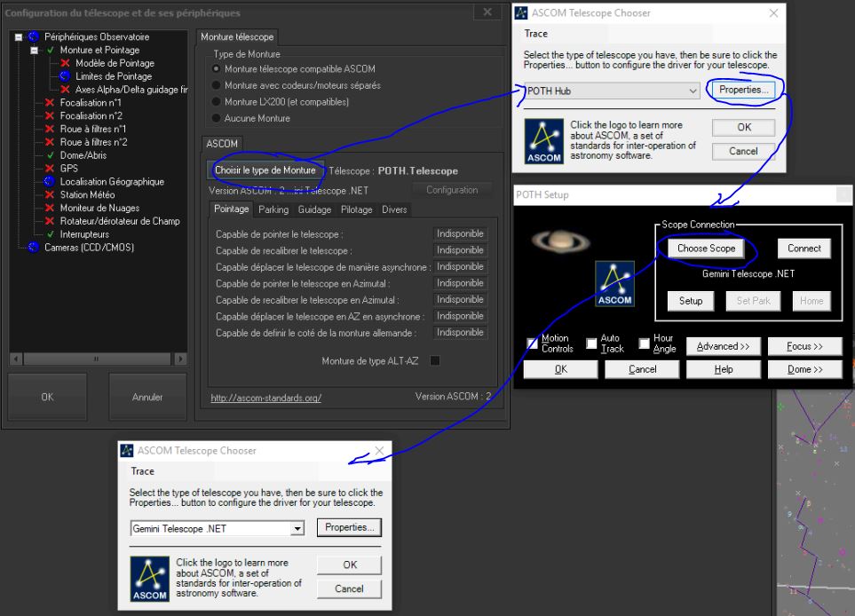Click green check icon next to Dome/Abris
Viewport: 855px width, 616px height.
coord(51,155)
